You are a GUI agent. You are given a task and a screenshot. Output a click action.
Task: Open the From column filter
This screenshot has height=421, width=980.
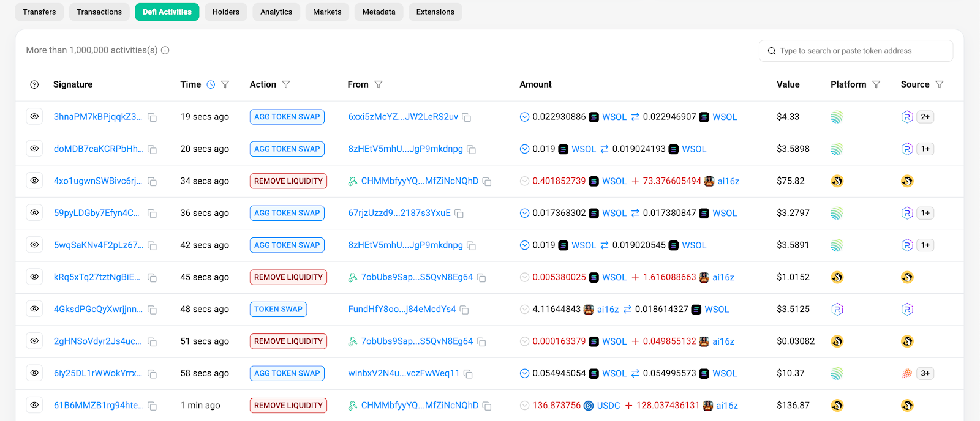click(379, 84)
